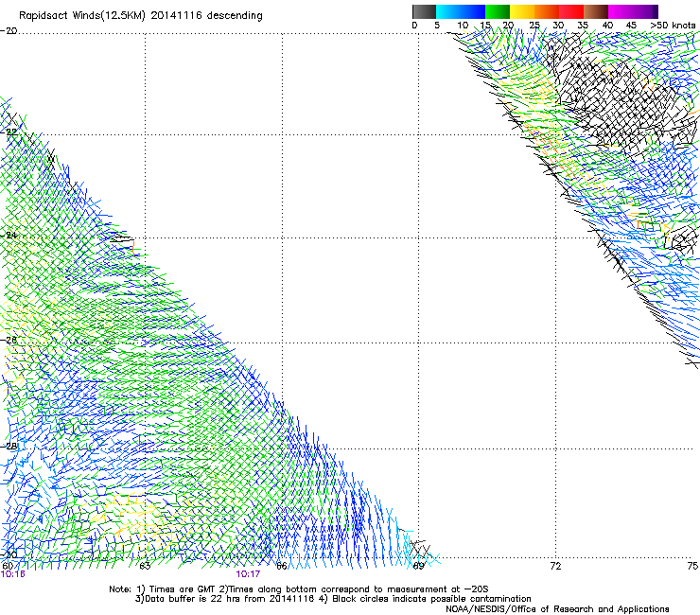700x615 pixels.
Task: Pick the red 30–35 knots legend swatch
Action: [571, 11]
